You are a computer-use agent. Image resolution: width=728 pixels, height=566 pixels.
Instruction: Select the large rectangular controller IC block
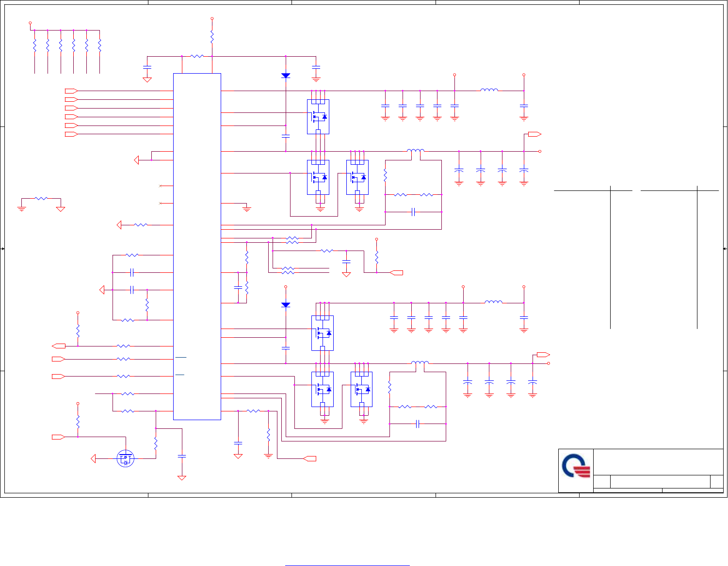coord(197,247)
